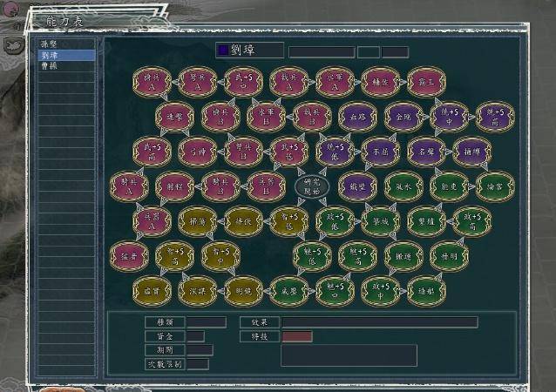Pick the yellow 埋伏 node
This screenshot has height=392, width=556.
pos(243,221)
